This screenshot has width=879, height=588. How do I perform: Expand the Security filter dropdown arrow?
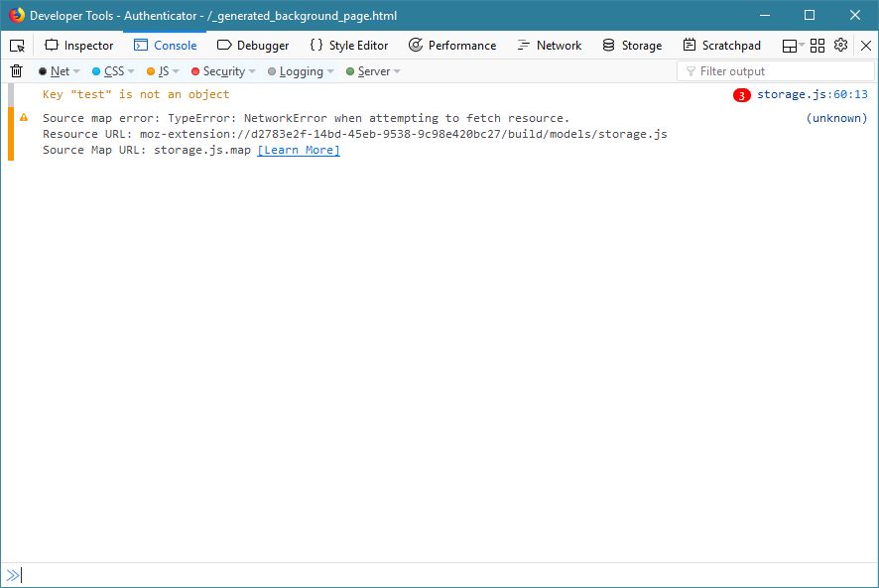[252, 71]
